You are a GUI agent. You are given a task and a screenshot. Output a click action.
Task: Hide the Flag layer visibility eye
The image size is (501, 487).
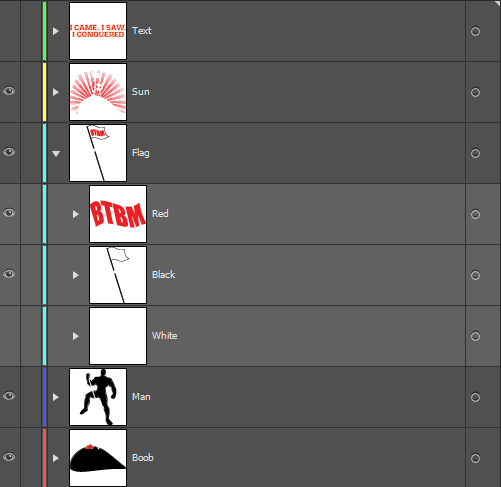coord(9,152)
